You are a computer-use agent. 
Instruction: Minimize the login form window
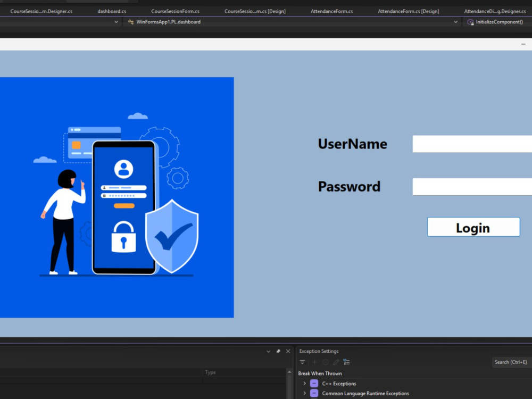[x=523, y=44]
